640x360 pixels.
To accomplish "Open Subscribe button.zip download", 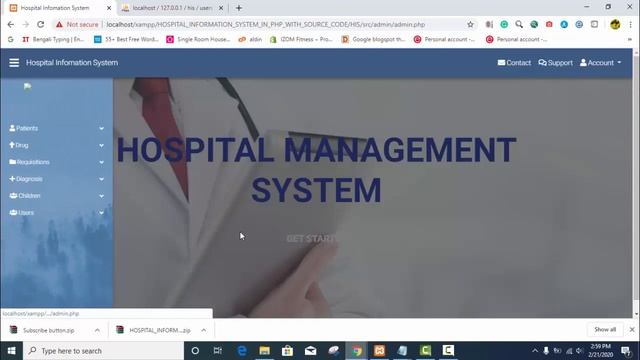I will tap(48, 330).
